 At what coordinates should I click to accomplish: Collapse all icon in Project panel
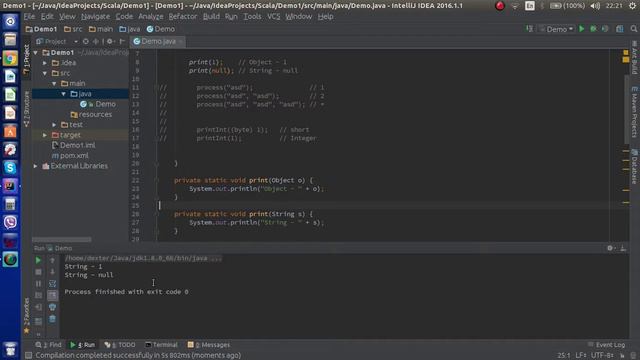[x=96, y=41]
